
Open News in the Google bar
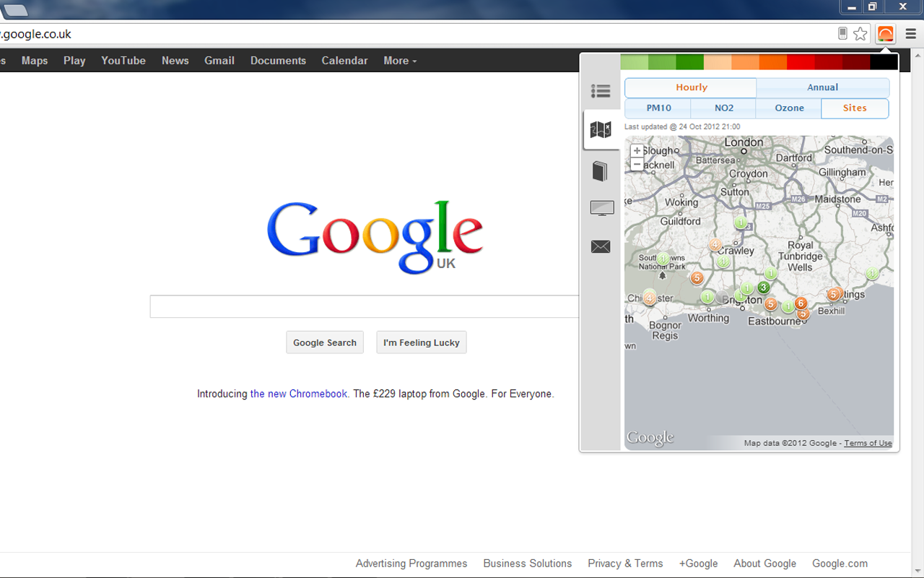click(x=175, y=61)
